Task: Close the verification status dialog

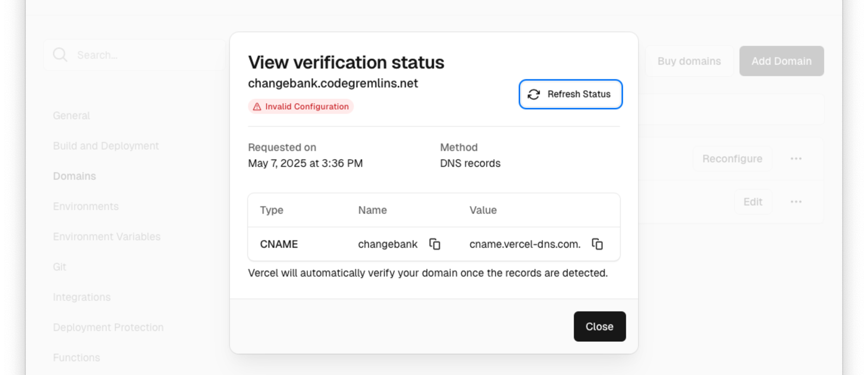Action: [599, 327]
